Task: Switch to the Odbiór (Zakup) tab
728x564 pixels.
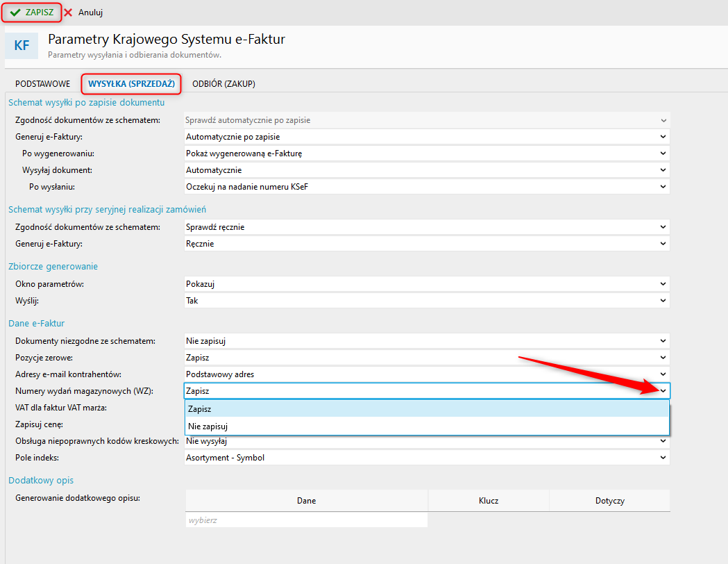Action: click(223, 84)
